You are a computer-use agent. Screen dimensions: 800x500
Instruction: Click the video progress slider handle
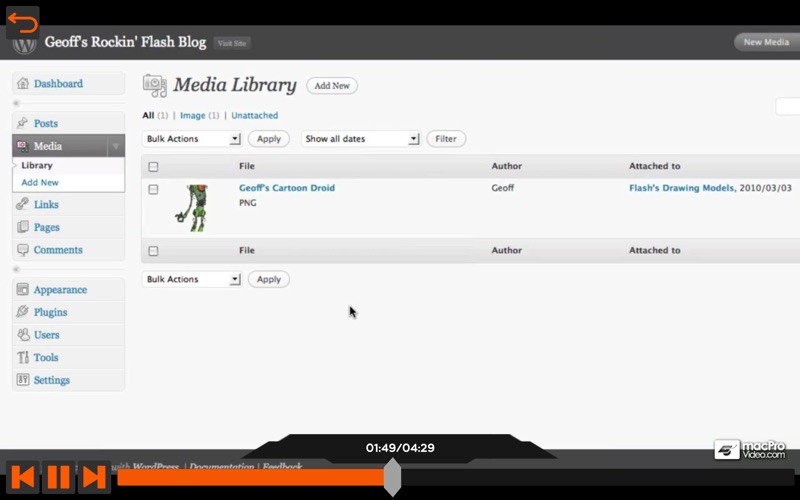pos(392,477)
